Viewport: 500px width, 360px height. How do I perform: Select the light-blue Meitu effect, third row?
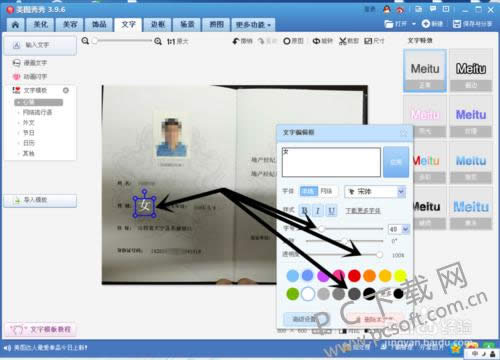[x=471, y=162]
